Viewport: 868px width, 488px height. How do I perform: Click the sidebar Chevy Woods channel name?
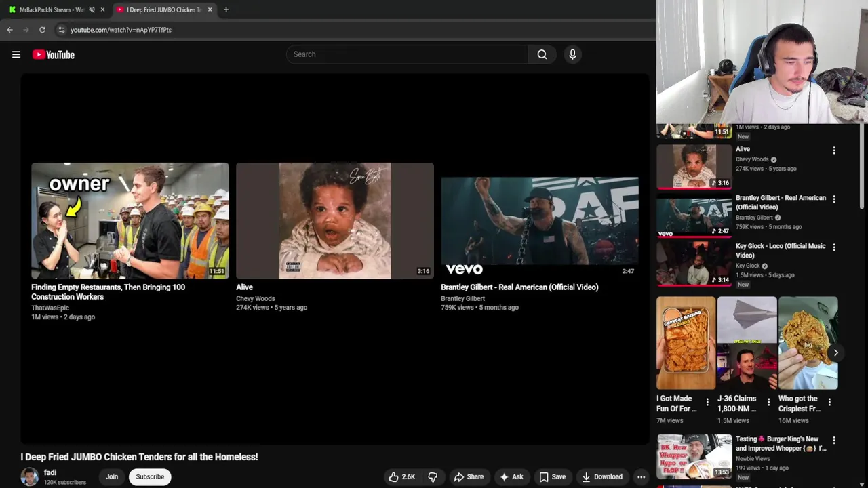[752, 159]
